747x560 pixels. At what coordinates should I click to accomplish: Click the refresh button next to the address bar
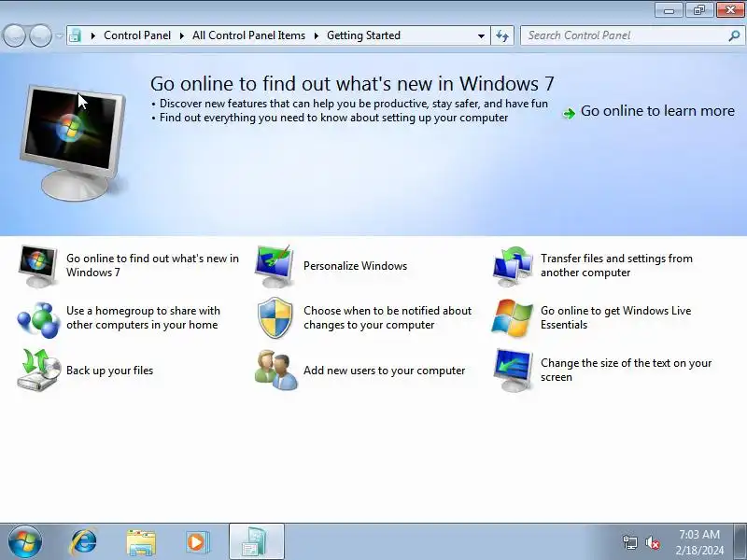click(x=502, y=35)
